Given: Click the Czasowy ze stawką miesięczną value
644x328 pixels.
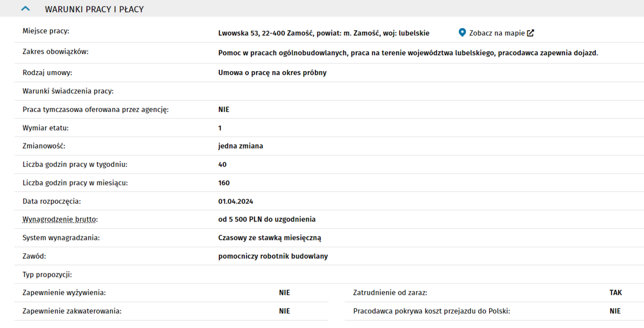Looking at the screenshot, I should click(269, 238).
